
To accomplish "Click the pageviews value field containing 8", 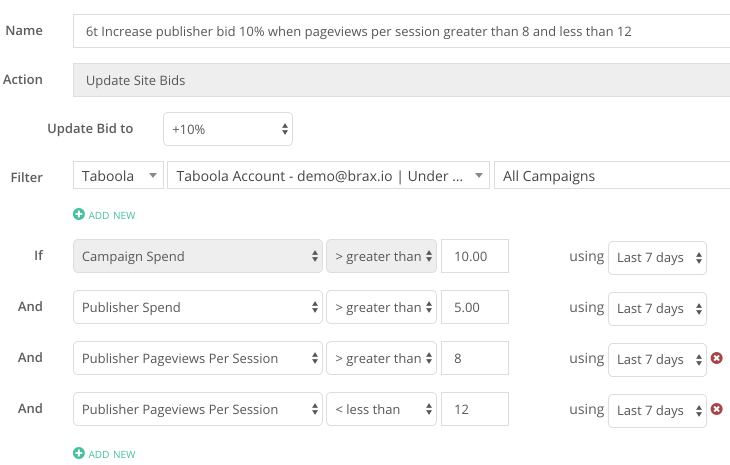I will coord(475,358).
